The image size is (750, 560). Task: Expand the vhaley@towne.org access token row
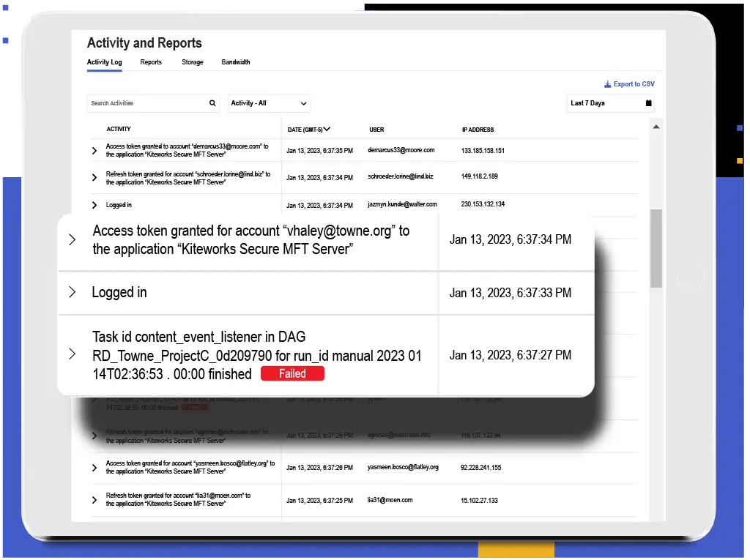click(x=73, y=239)
